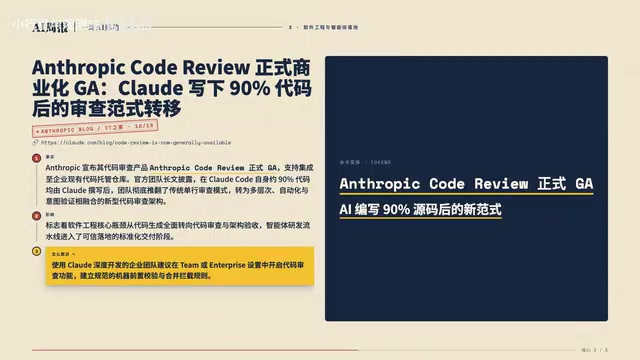Screen dimensions: 640x360
Task: Click the yellow highlighted follow-up box
Action: pos(180,266)
